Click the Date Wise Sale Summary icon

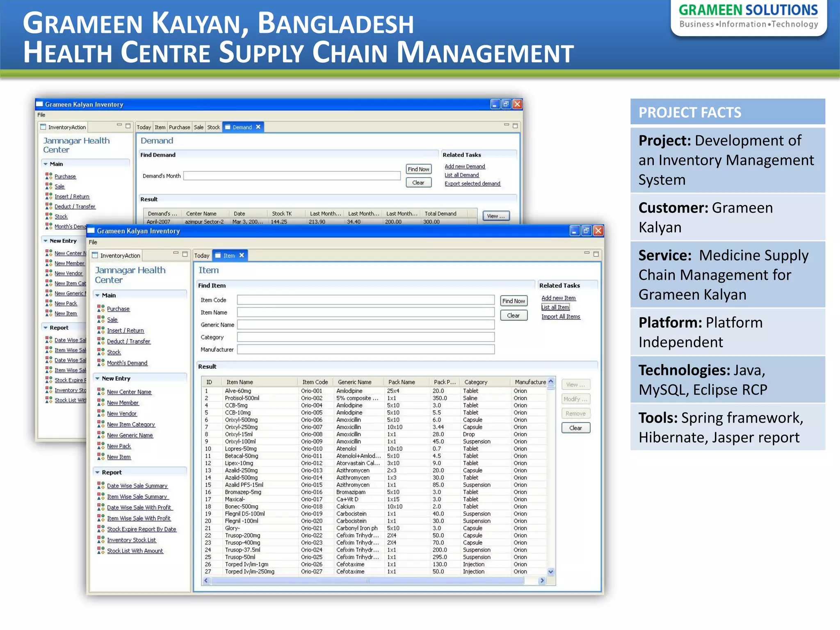[100, 486]
